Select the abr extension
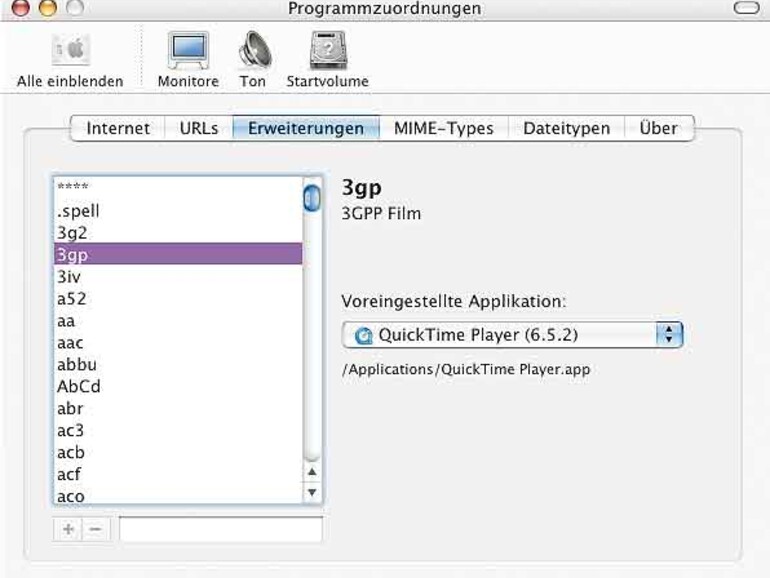 click(178, 408)
